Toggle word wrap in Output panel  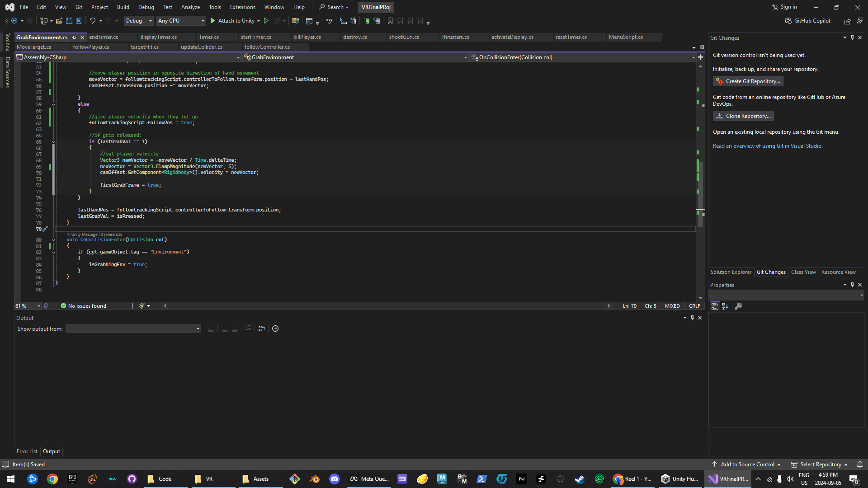[x=262, y=328]
